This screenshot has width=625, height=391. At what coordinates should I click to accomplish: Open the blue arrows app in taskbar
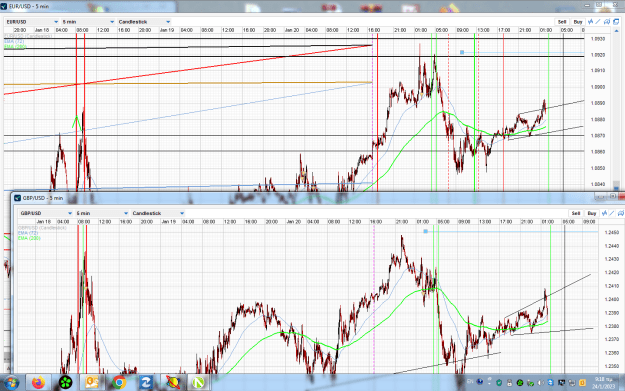point(146,383)
